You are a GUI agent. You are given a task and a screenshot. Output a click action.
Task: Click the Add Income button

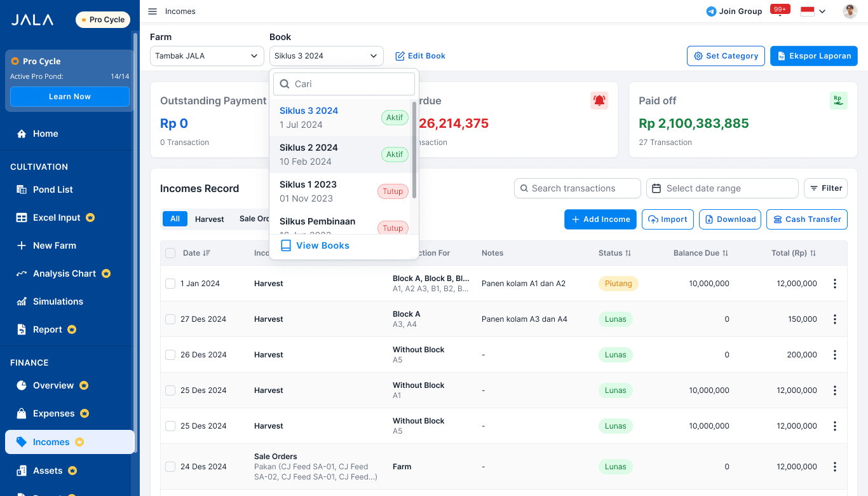pos(600,219)
